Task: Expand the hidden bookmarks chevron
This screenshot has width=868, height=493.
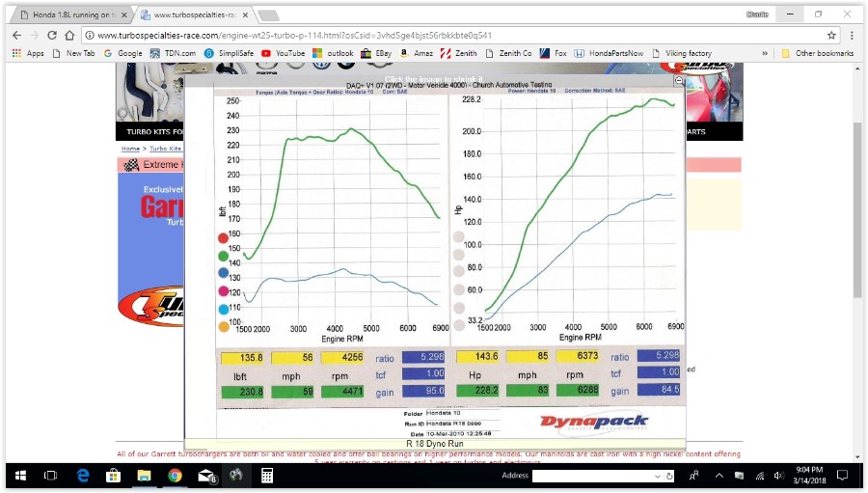Action: tap(765, 53)
